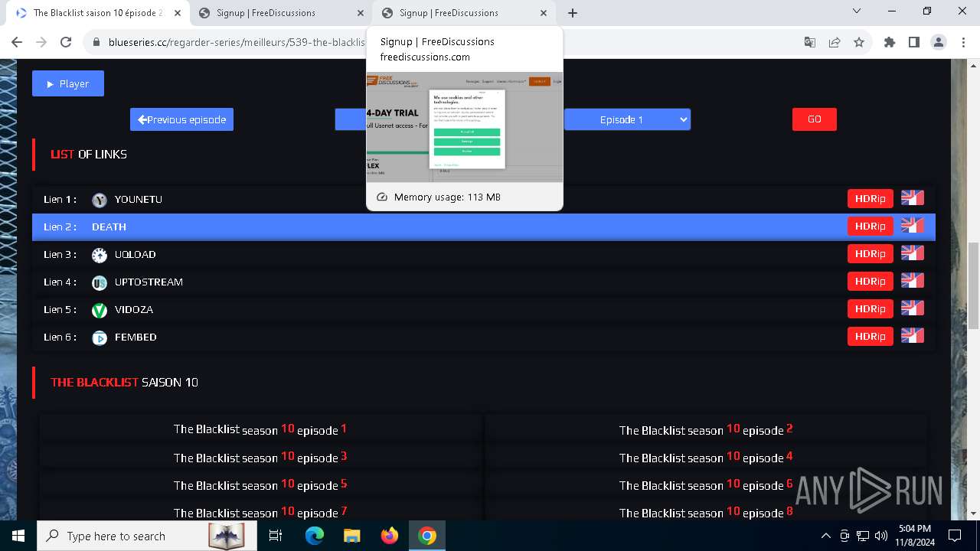This screenshot has width=980, height=551.
Task: Click HDRip badge on DEATH row
Action: 871,227
